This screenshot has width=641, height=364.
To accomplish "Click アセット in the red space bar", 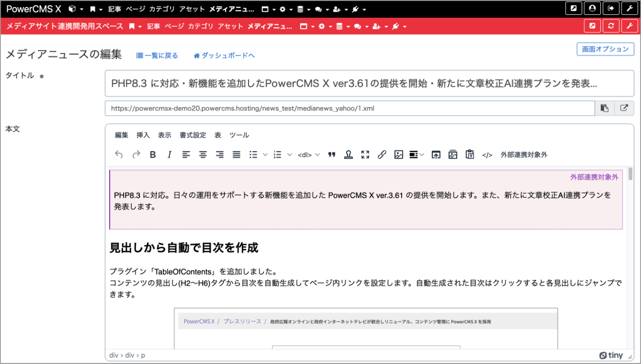I will pyautogui.click(x=230, y=26).
